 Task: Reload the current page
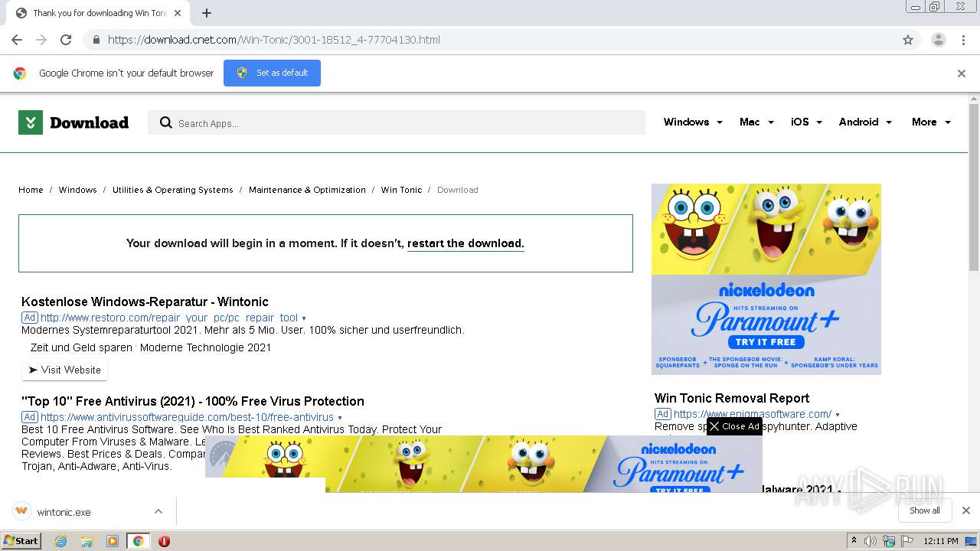click(x=66, y=40)
